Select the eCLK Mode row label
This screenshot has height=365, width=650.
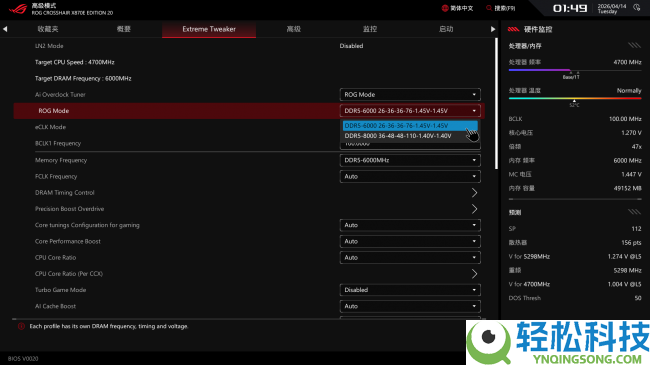coord(50,127)
